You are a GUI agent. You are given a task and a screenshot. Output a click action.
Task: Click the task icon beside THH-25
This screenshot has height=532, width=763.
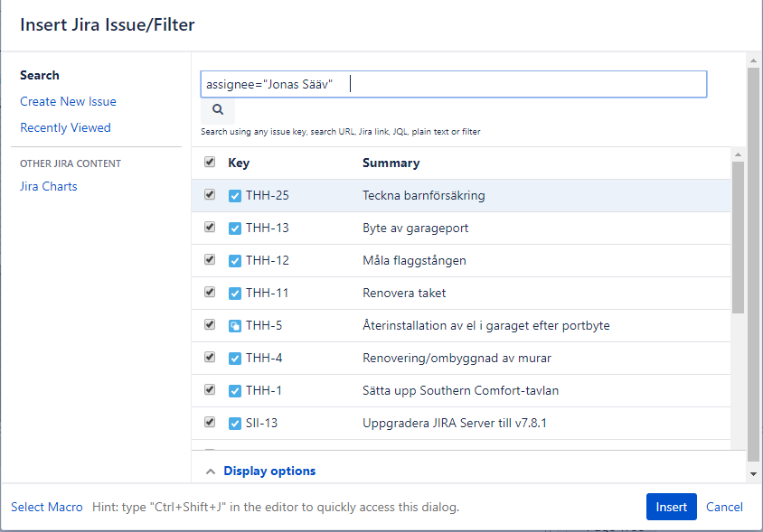coord(234,196)
